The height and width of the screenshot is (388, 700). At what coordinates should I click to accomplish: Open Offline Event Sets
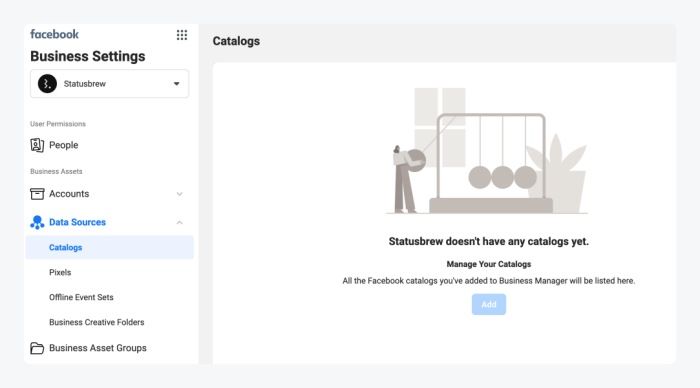click(x=81, y=297)
